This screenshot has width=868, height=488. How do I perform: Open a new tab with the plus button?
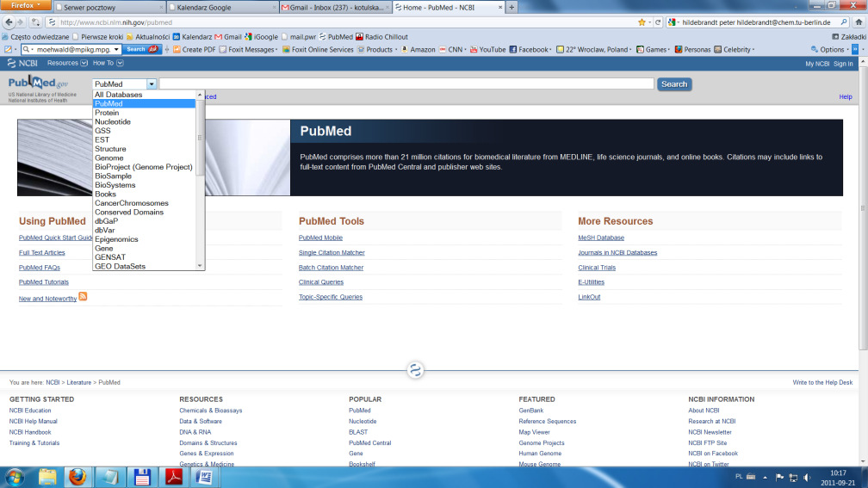coord(512,7)
